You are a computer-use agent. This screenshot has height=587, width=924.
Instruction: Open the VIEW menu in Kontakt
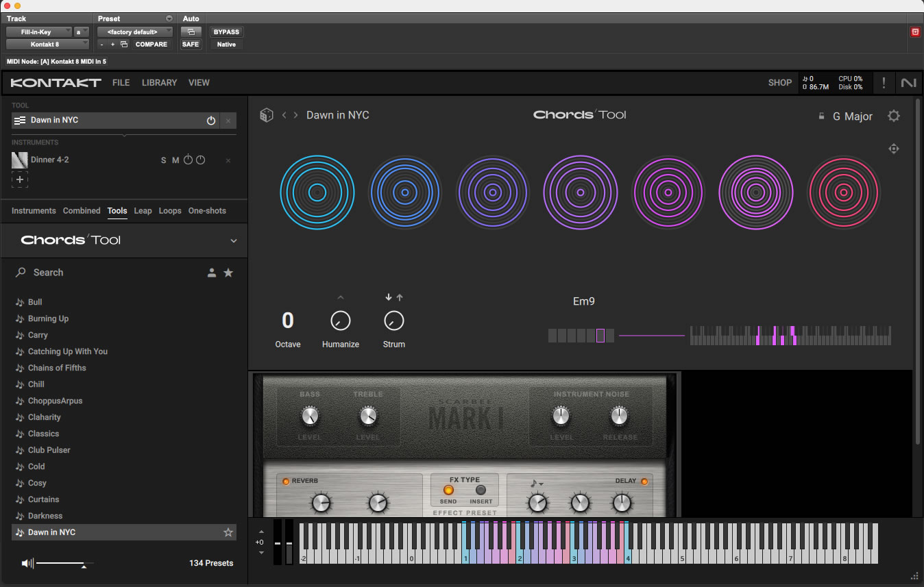click(199, 83)
